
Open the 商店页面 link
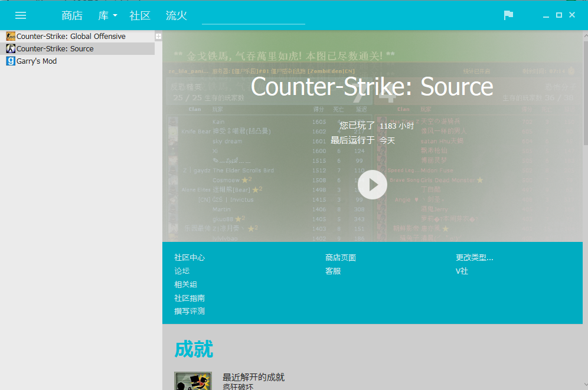click(x=341, y=257)
